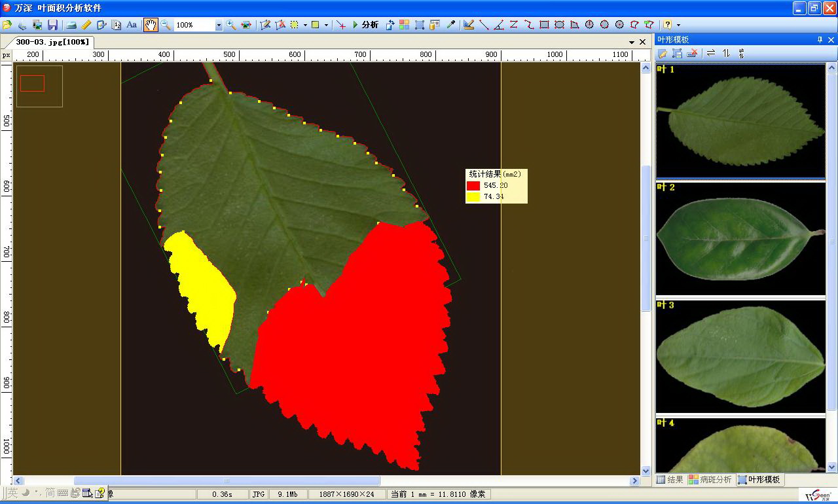The height and width of the screenshot is (504, 838).
Task: Select the hand pan tool
Action: click(151, 25)
